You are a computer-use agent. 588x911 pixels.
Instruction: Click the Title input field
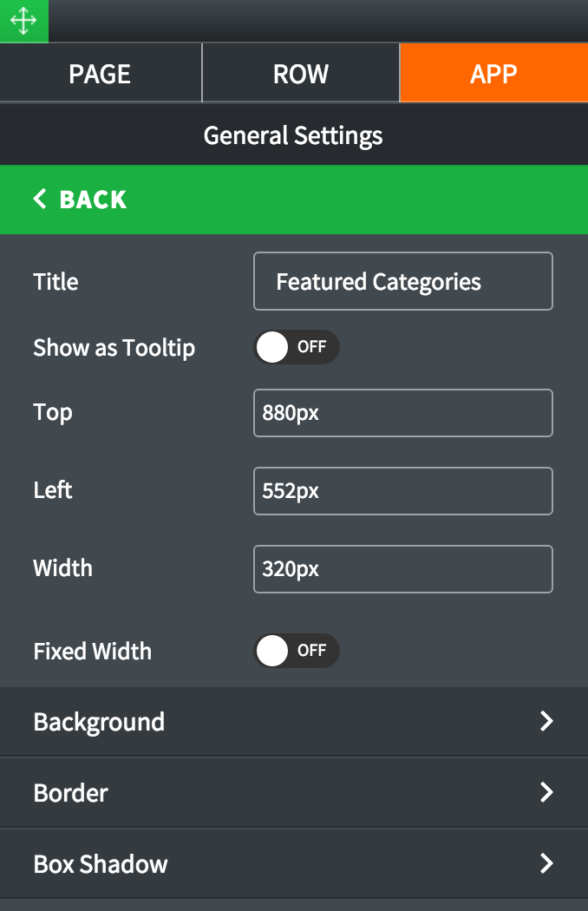[x=402, y=281]
